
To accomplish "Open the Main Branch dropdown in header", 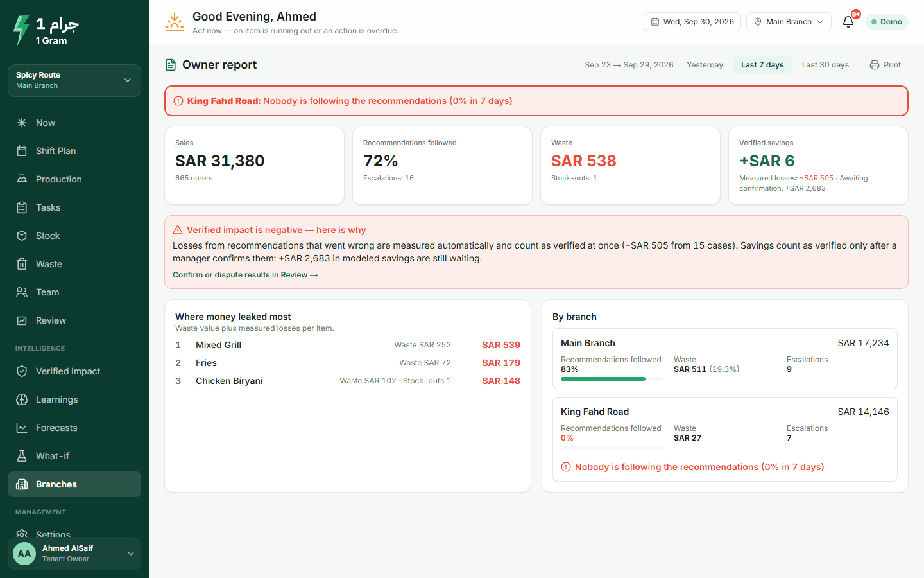I will (x=789, y=22).
